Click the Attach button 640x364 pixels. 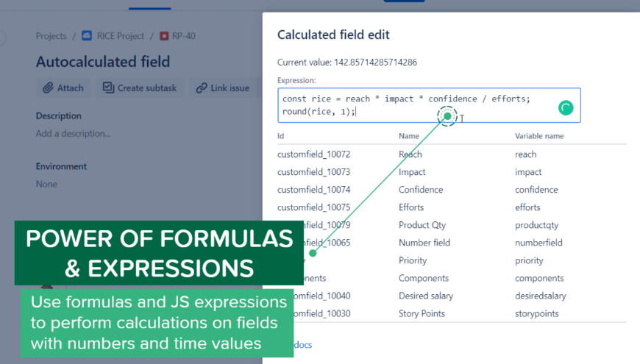click(x=63, y=88)
